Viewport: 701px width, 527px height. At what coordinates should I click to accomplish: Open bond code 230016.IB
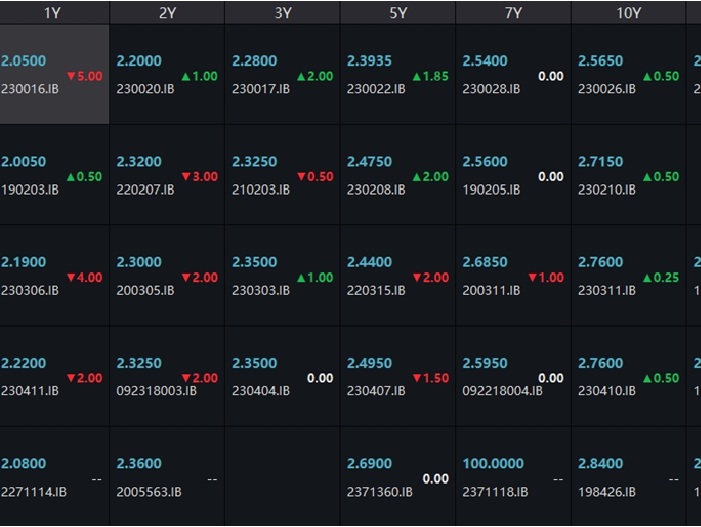[30, 89]
